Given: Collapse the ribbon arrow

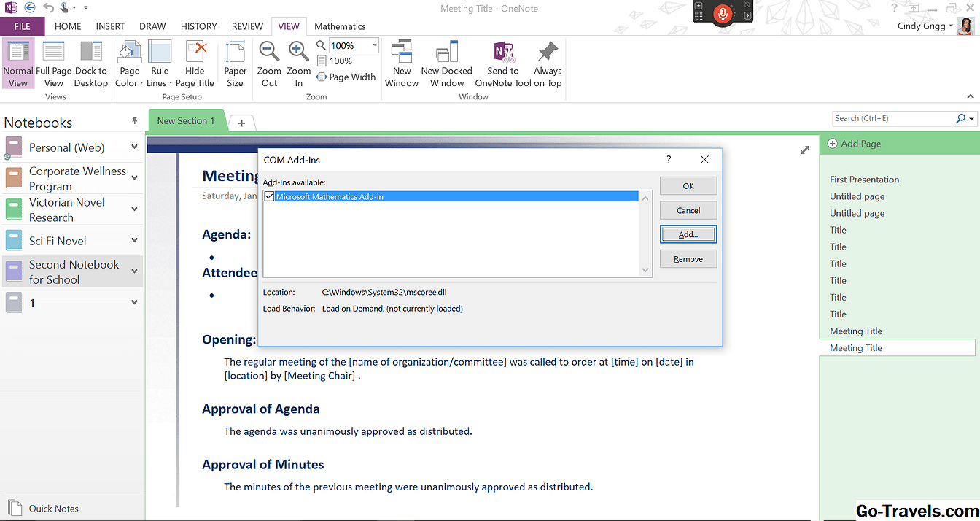Looking at the screenshot, I should 970,96.
